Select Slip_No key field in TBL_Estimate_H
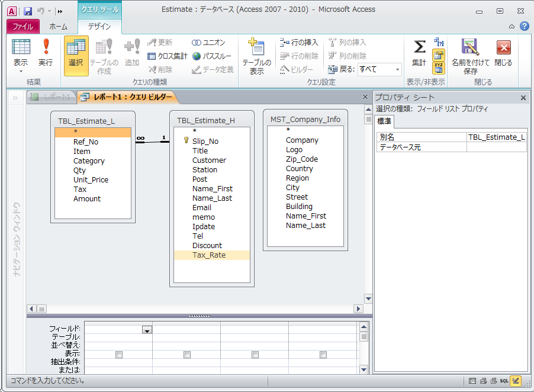Screen dimensions: 534x392 click(x=212, y=142)
